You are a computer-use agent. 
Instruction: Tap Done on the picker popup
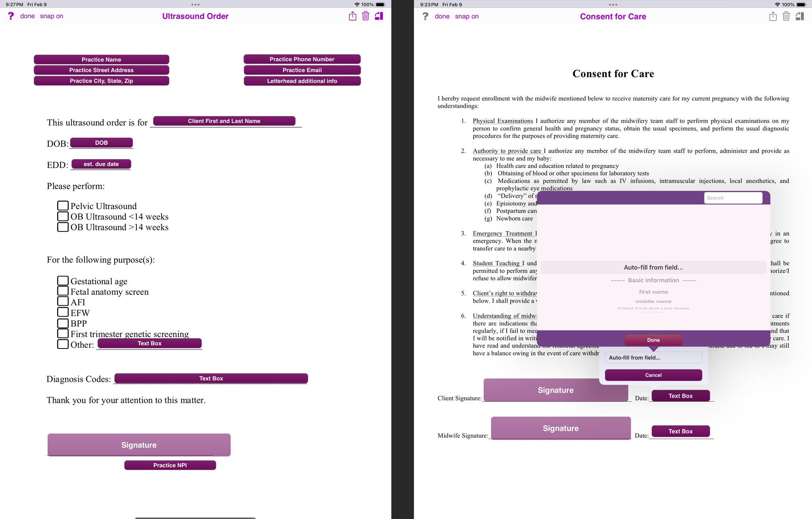(x=653, y=340)
